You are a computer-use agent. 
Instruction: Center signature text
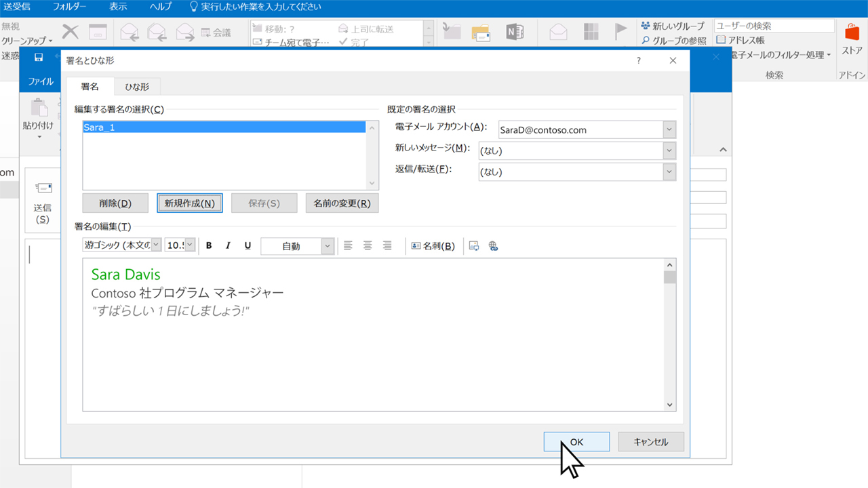(368, 246)
